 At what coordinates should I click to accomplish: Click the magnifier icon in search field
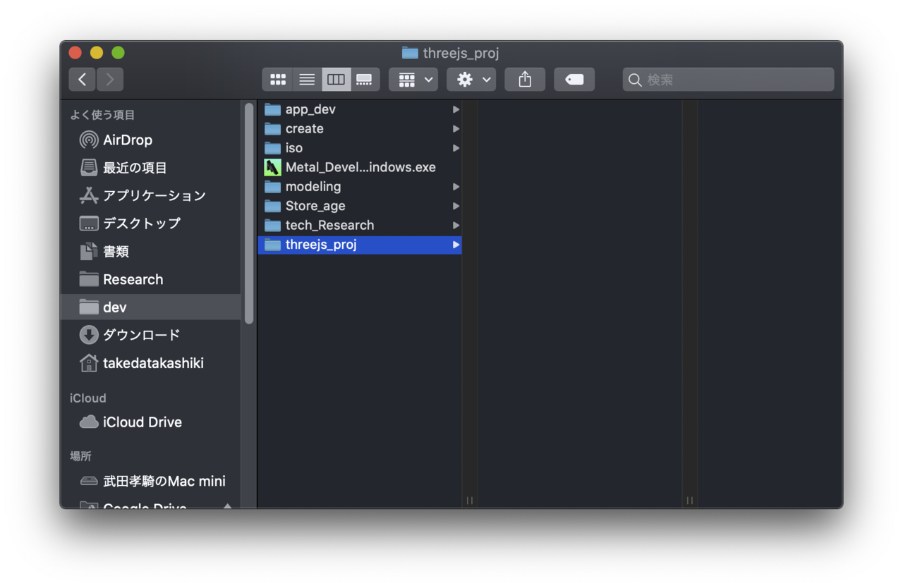pos(635,80)
